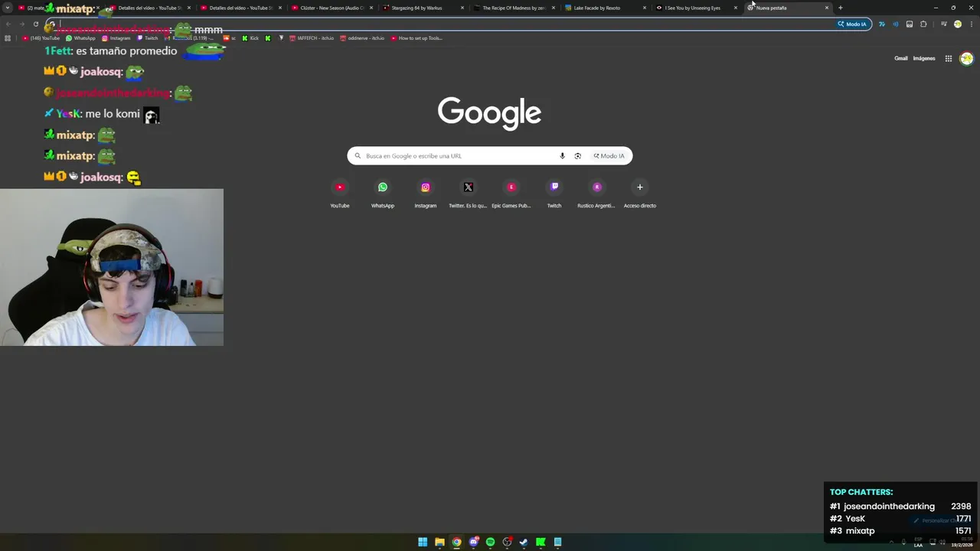Switch to Clüster - New Season tab
This screenshot has width=980, height=551.
332,8
